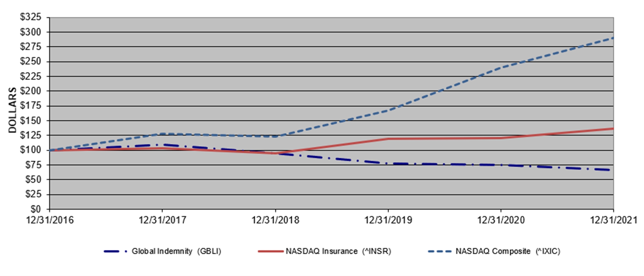Select the NASDAQ Composite (^IXIC) legend label
This screenshot has width=644, height=276.
(508, 251)
